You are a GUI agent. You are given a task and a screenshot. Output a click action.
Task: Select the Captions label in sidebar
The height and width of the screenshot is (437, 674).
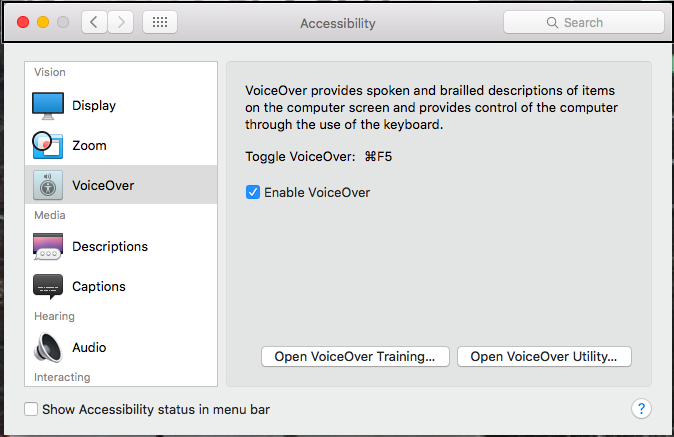coord(99,287)
